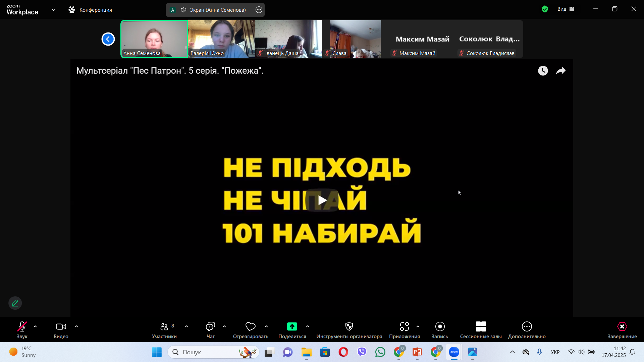644x362 pixels.
Task: Open Приложения apps
Action: [405, 330]
